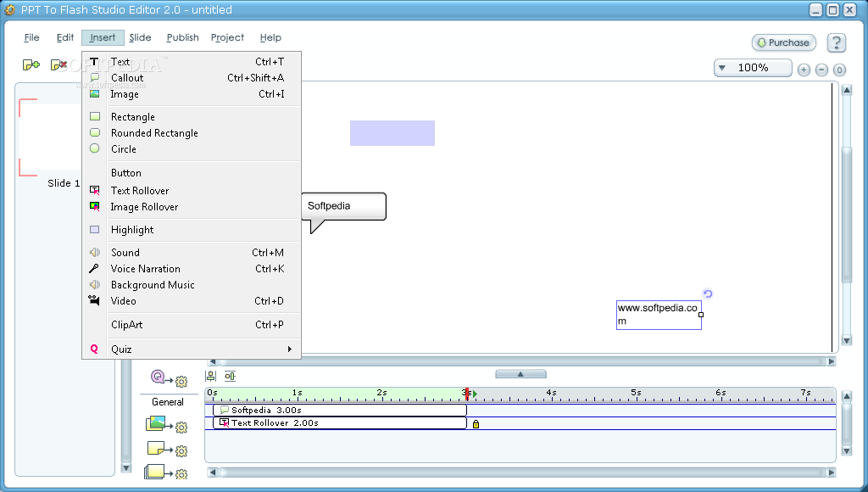Choose Video from Insert menu
The height and width of the screenshot is (492, 868).
pyautogui.click(x=192, y=301)
